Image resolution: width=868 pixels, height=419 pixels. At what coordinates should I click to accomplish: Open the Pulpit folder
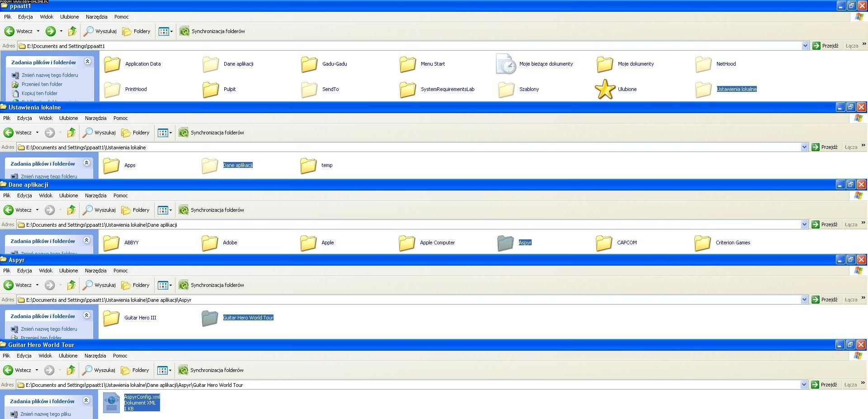point(219,90)
